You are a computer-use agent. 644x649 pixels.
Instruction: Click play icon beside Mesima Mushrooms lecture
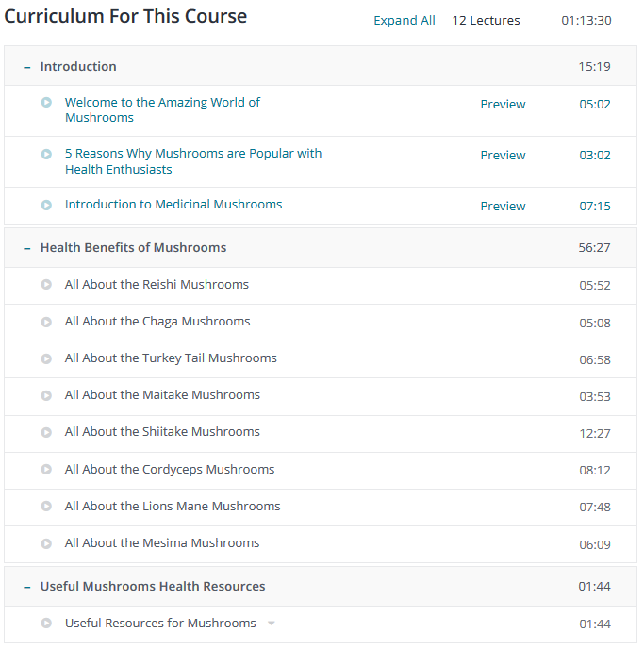click(x=46, y=543)
